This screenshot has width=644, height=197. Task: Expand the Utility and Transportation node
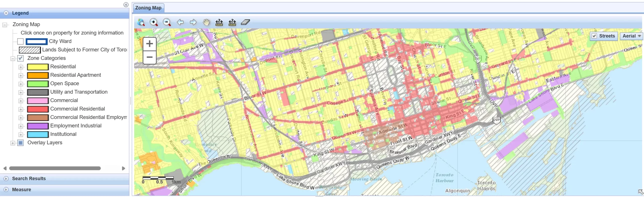[21, 92]
